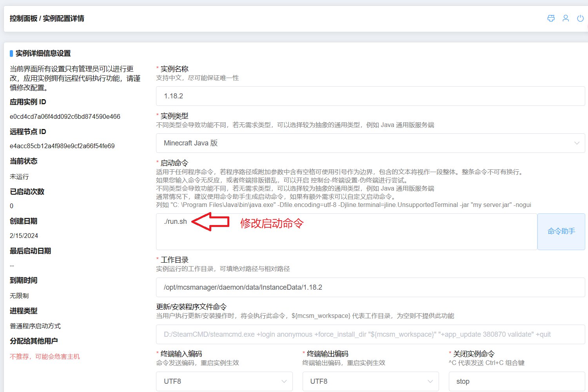Focus the 关闭实例命令 field containing stop
Image resolution: width=588 pixels, height=392 pixels.
pyautogui.click(x=516, y=381)
